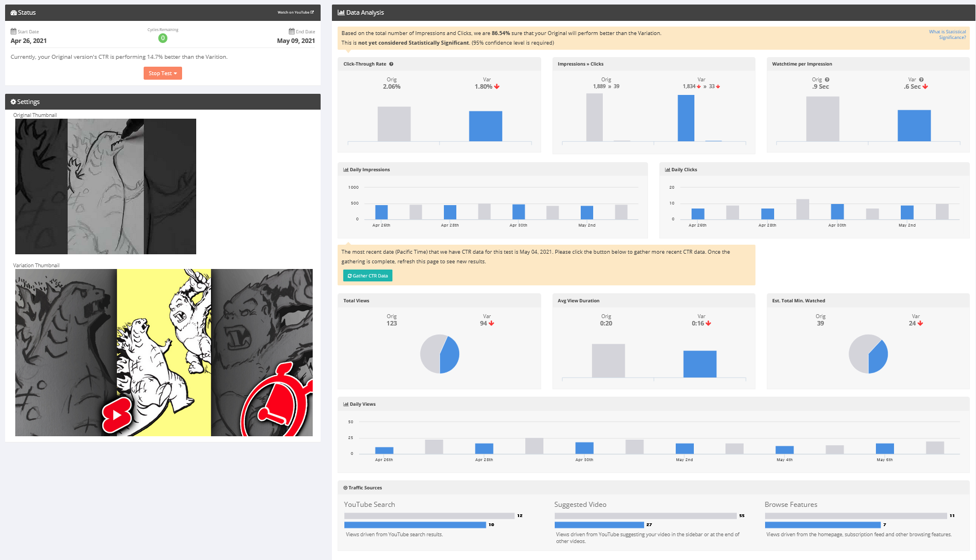976x560 pixels.
Task: Click the Orig 123 Total Views value
Action: click(x=392, y=323)
